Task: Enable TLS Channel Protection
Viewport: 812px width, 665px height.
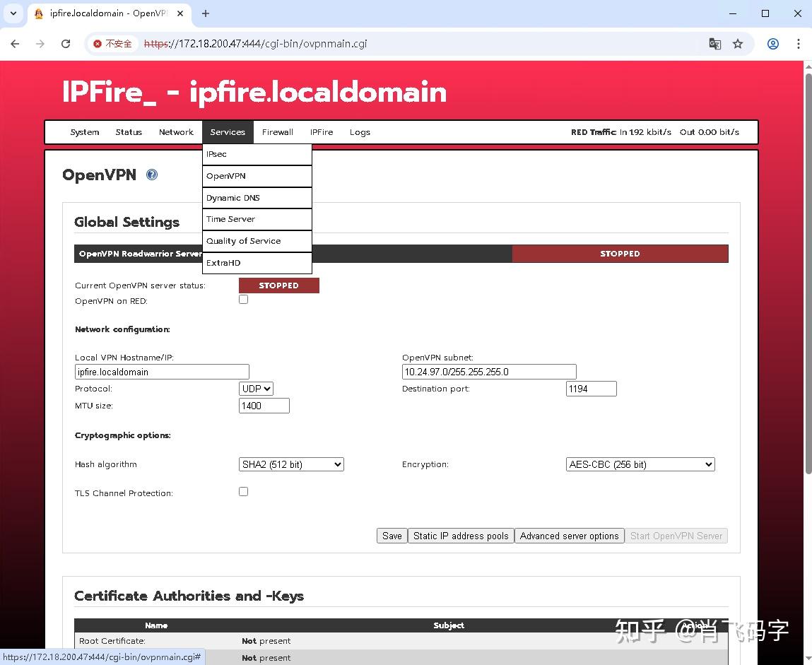Action: pos(243,491)
